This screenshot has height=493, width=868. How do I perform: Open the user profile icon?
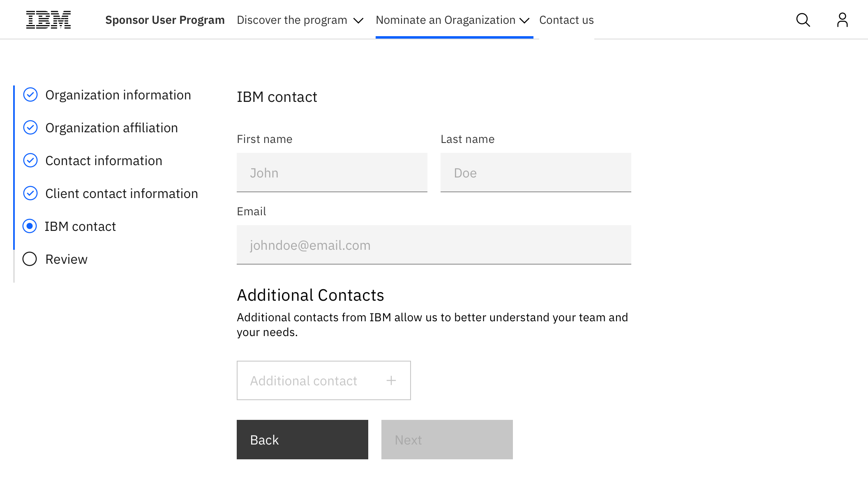point(842,20)
